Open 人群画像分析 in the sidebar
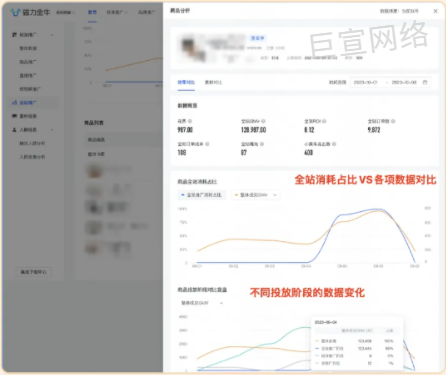 point(32,157)
